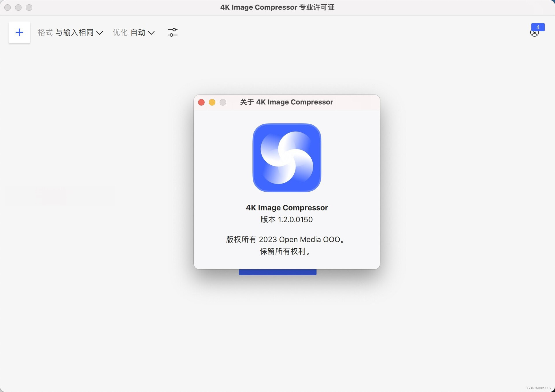Click the 4K Image Compressor app logo
The width and height of the screenshot is (555, 392).
[x=287, y=158]
